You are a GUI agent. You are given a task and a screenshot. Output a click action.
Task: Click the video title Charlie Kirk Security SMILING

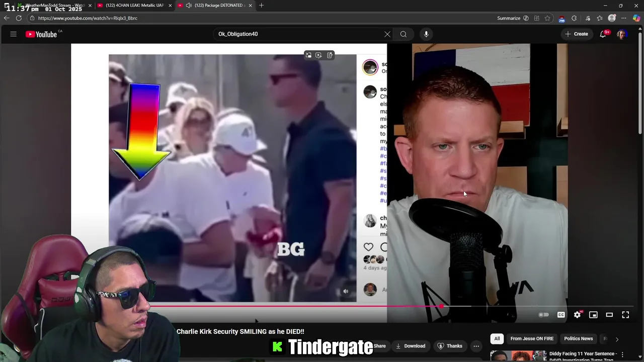(240, 332)
